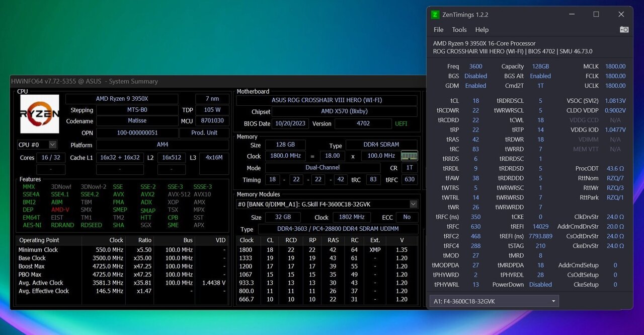
Task: Click the HWiNFO64 System Summary title bar
Action: 151,81
